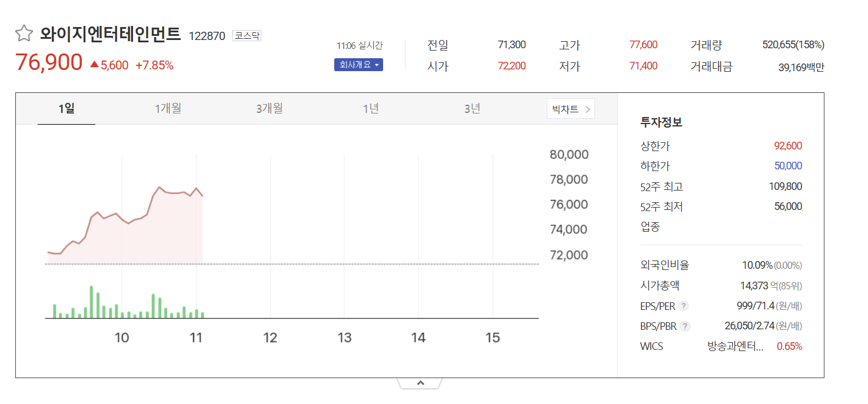
Task: Click the 80,000 price axis label
Action: coord(568,155)
